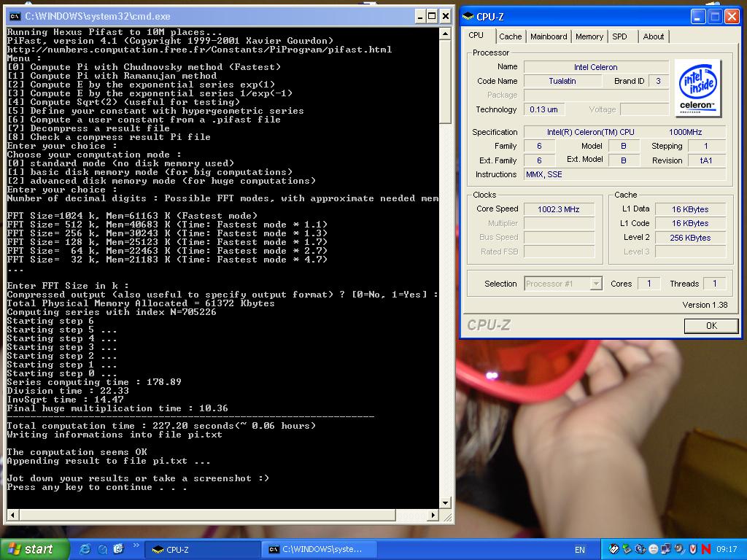This screenshot has height=560, width=747.
Task: Click the cmd window scroll-down arrow
Action: point(445,503)
